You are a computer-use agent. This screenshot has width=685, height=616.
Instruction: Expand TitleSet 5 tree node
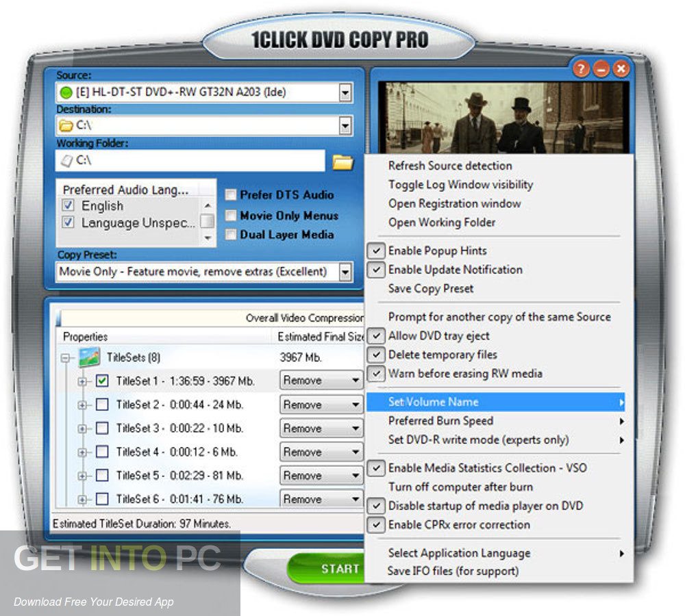pos(82,476)
